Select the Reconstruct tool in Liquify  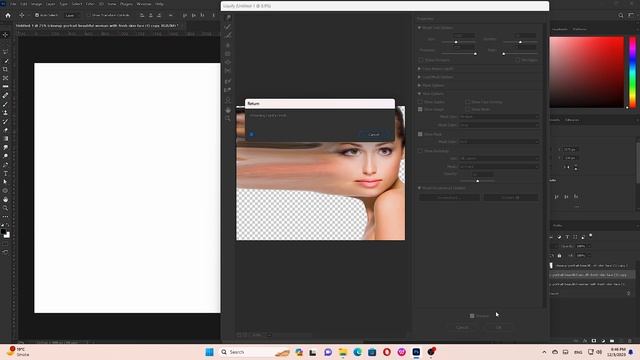(x=228, y=27)
